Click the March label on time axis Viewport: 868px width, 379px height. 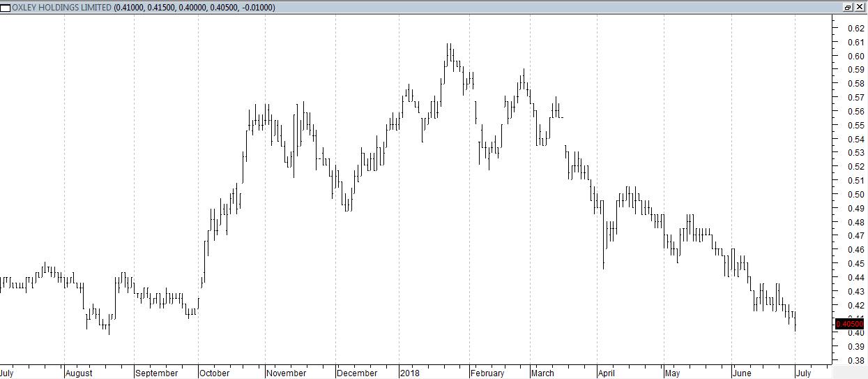543,373
